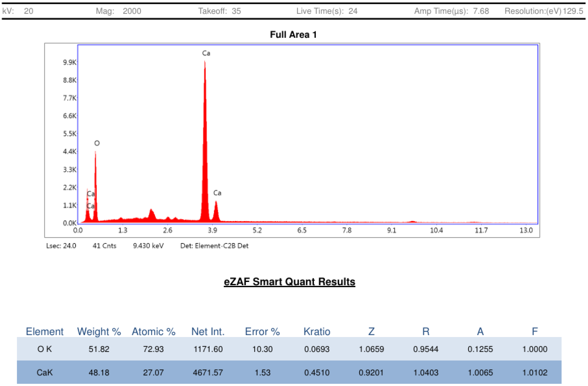Image resolution: width=588 pixels, height=386 pixels.
Task: Click the 27.07 atomic percent cell
Action: (x=153, y=372)
